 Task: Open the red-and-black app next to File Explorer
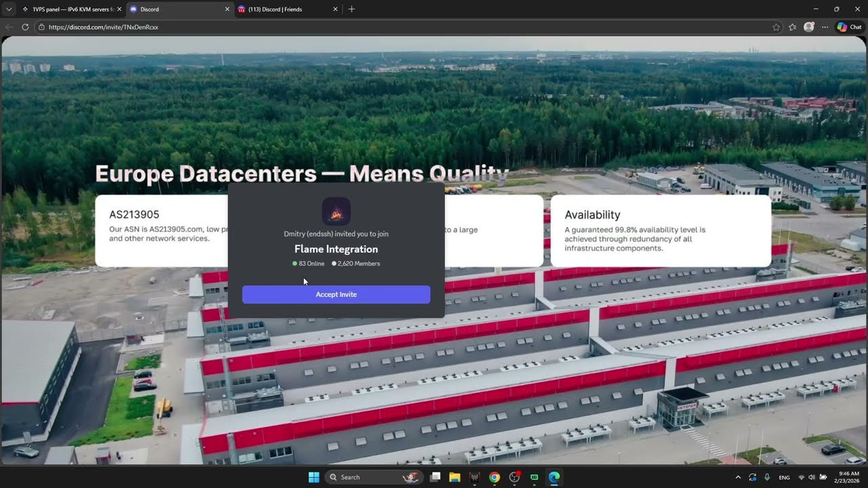pyautogui.click(x=475, y=477)
